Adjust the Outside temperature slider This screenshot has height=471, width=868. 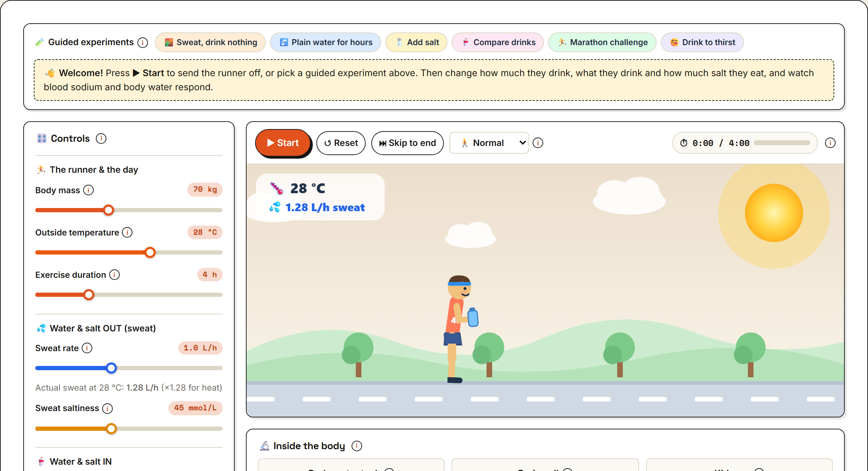[129, 252]
